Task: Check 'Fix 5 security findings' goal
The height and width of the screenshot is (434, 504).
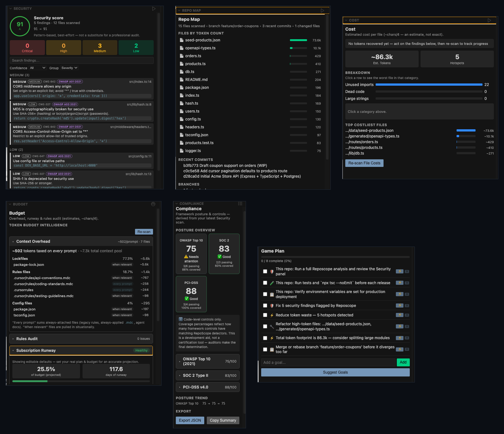Action: 265,306
